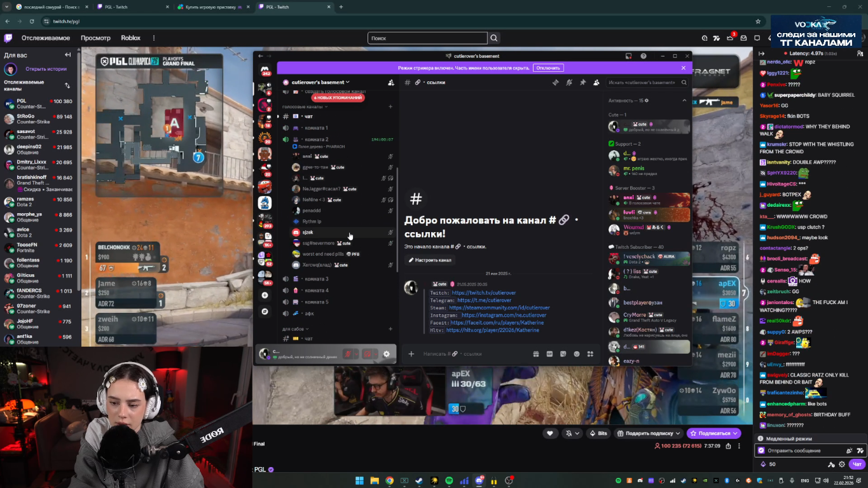Join voice channel комната 4
The image size is (868, 488).
(338, 290)
